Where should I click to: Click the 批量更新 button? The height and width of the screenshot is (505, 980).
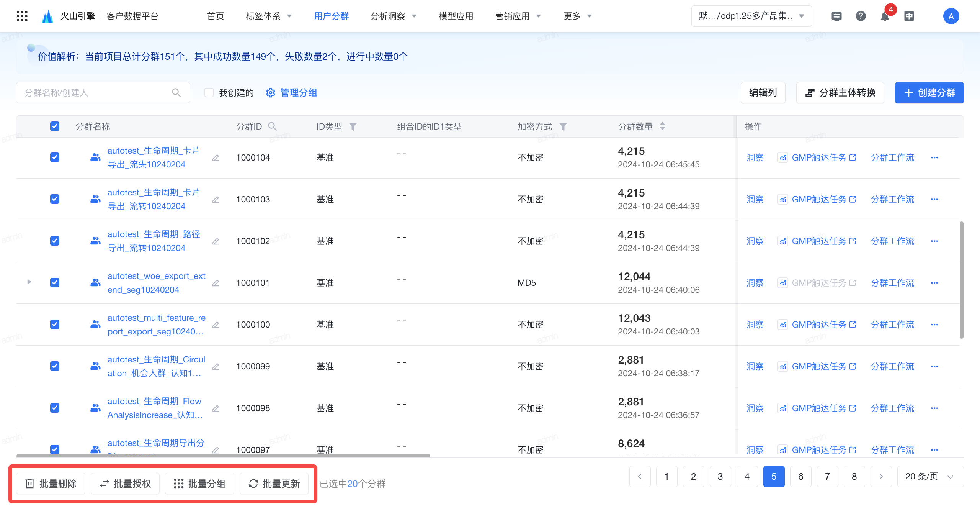274,484
